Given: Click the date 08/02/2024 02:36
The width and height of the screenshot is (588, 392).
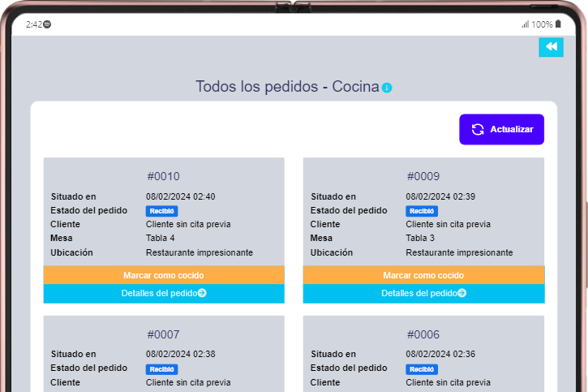Looking at the screenshot, I should (440, 354).
